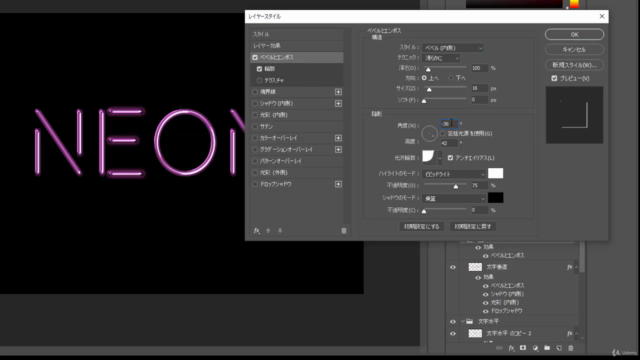Toggle the アンチエイリアス checkbox
This screenshot has height=360, width=640.
coord(450,158)
